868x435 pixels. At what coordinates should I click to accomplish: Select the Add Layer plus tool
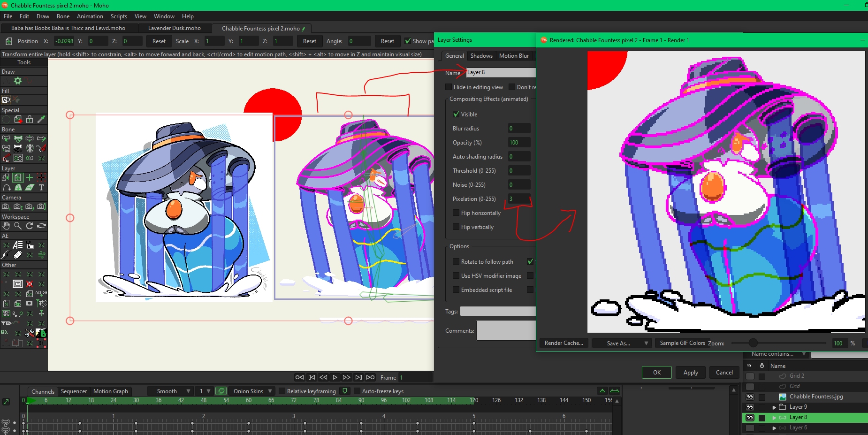click(x=30, y=177)
